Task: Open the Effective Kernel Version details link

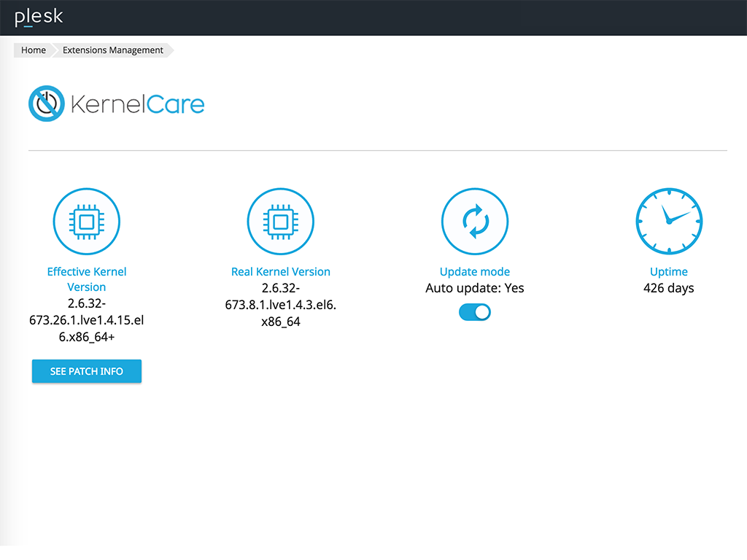Action: click(86, 279)
